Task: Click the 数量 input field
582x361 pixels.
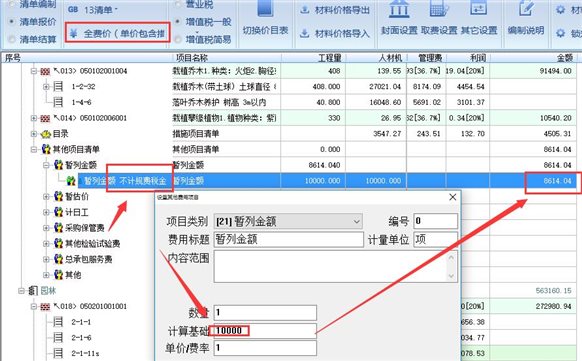Action: point(265,312)
